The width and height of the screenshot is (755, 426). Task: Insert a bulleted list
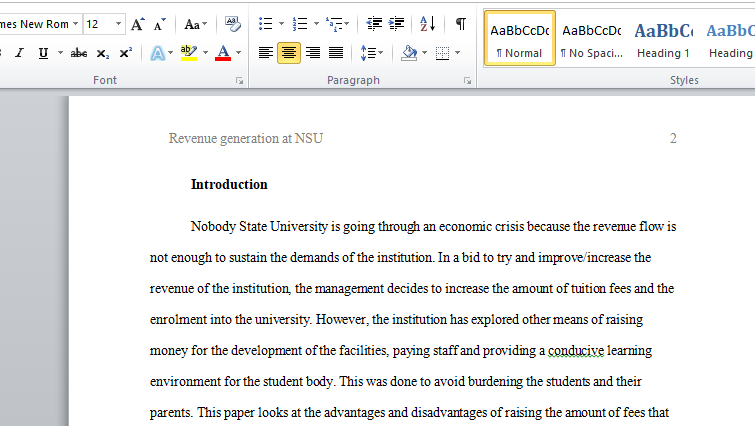tap(265, 24)
